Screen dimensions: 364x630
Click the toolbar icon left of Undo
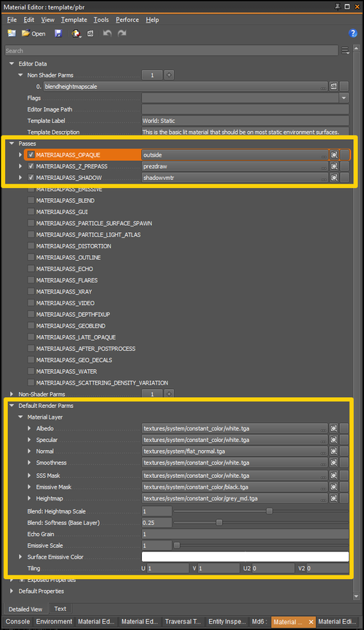90,34
